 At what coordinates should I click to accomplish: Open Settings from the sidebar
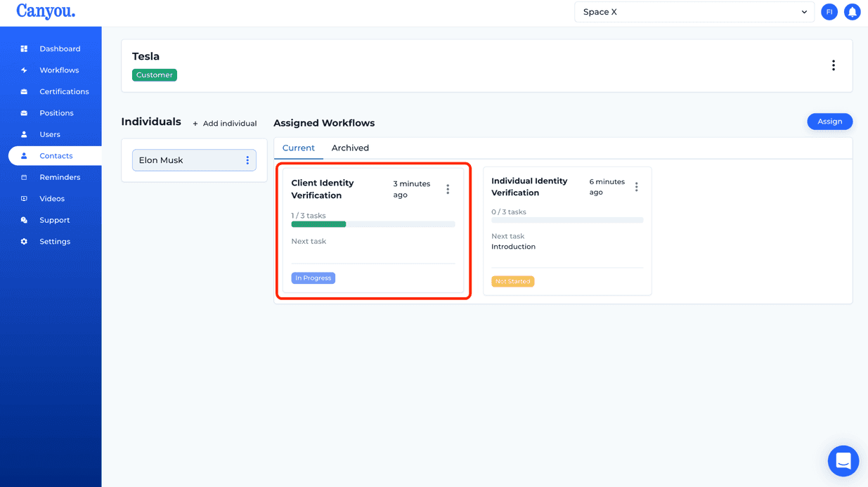coord(54,241)
